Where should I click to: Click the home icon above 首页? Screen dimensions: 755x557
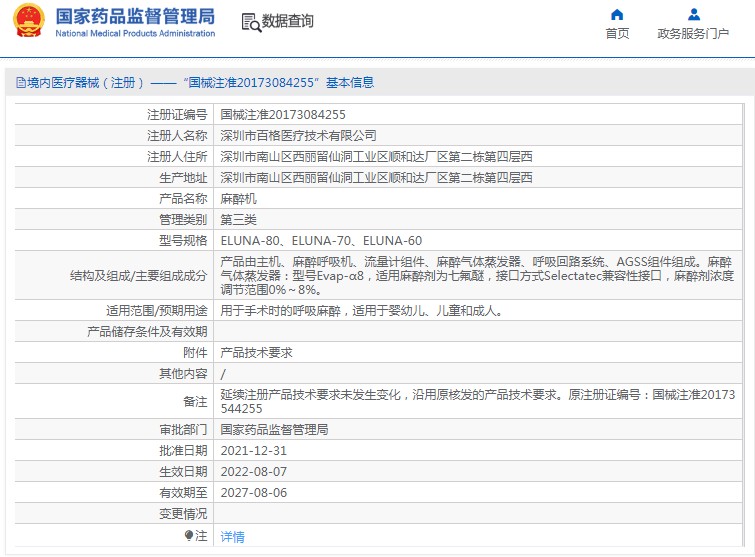[617, 14]
